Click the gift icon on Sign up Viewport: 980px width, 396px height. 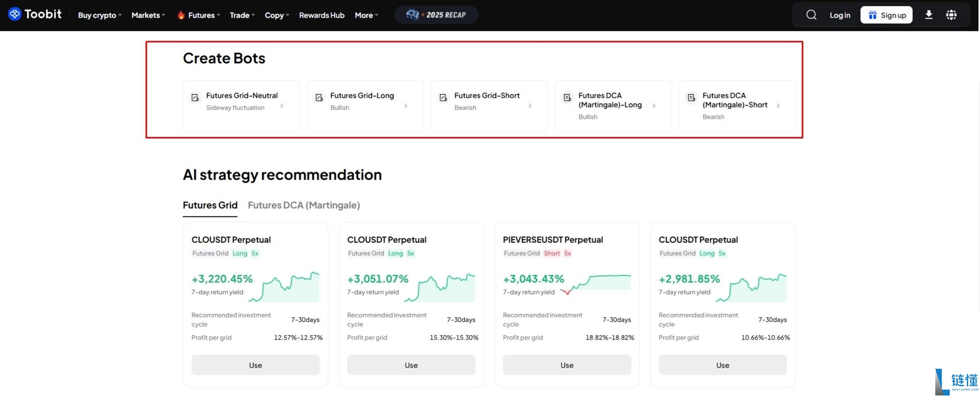[872, 15]
